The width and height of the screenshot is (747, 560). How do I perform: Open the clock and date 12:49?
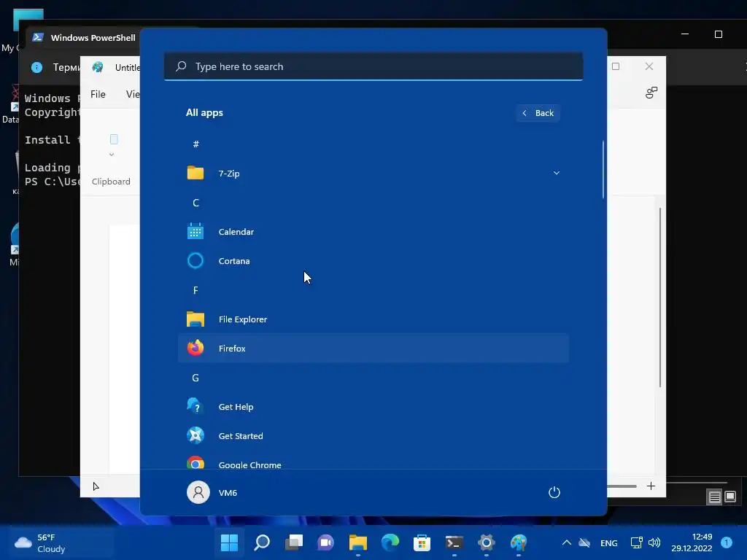pos(692,542)
